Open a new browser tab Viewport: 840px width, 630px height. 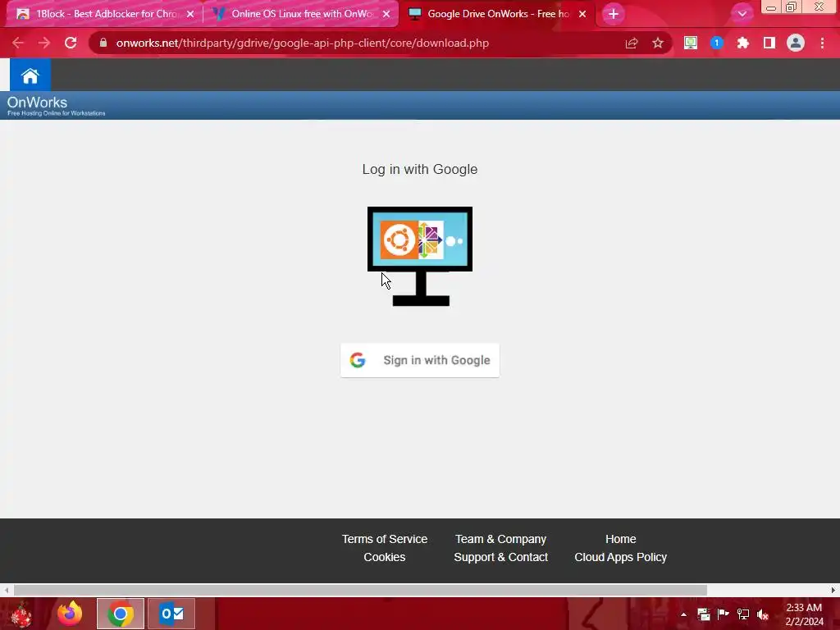coord(614,14)
